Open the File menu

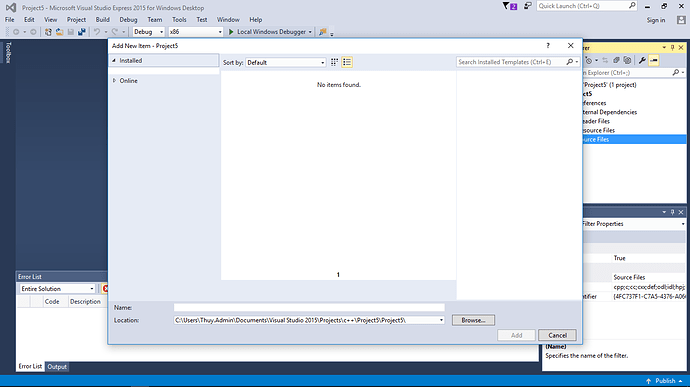(x=10, y=20)
